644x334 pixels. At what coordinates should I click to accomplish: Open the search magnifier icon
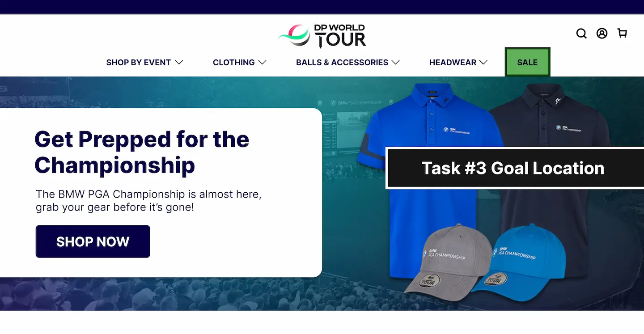581,34
